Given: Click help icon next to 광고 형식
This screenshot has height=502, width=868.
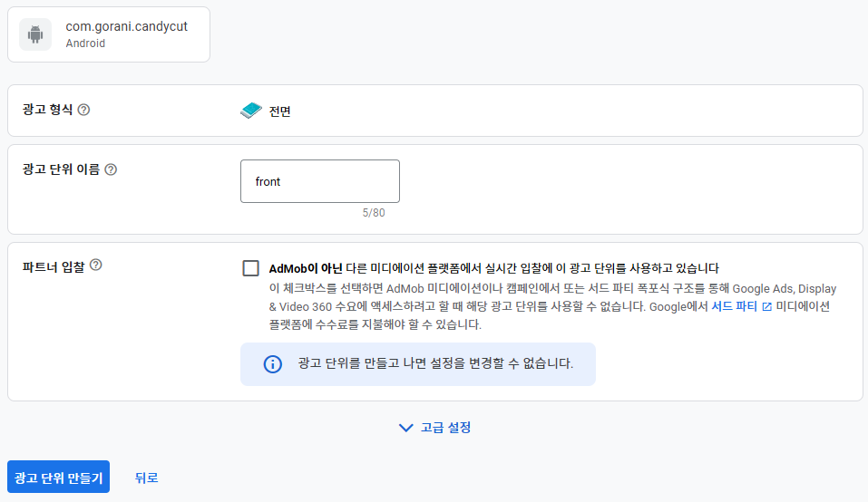Looking at the screenshot, I should [x=83, y=110].
